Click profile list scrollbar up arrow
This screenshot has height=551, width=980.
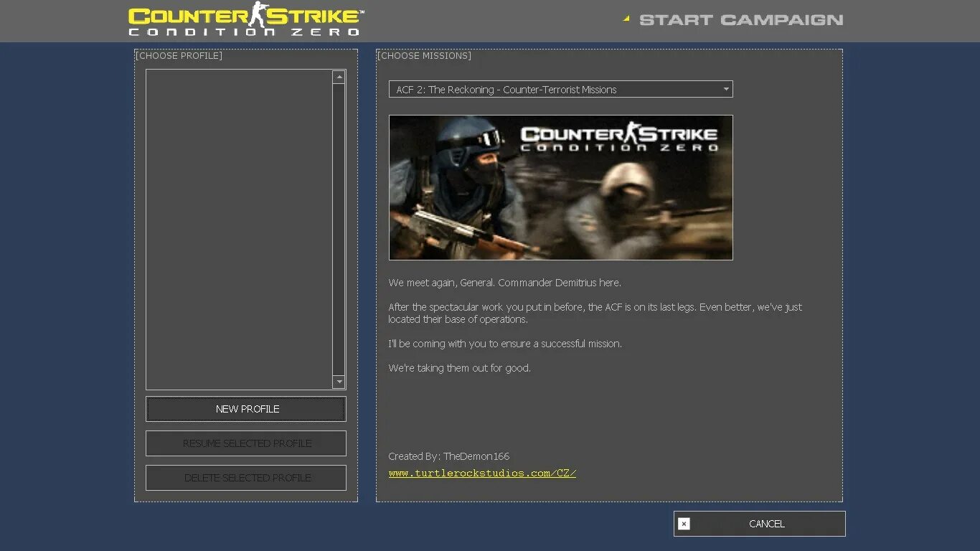pos(339,77)
